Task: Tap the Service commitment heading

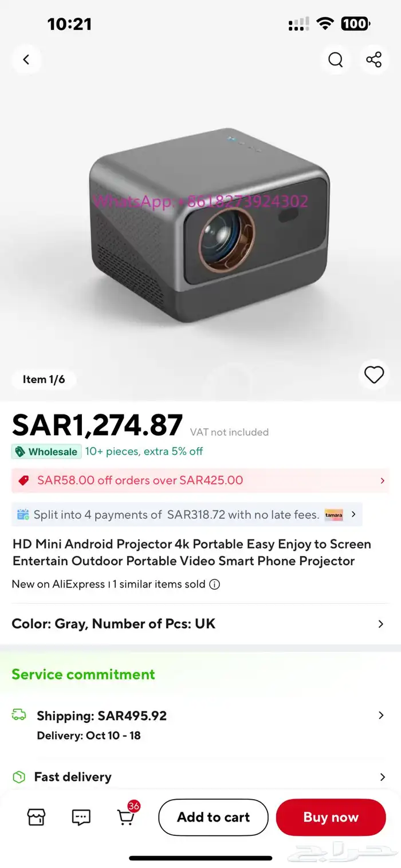Action: (84, 674)
